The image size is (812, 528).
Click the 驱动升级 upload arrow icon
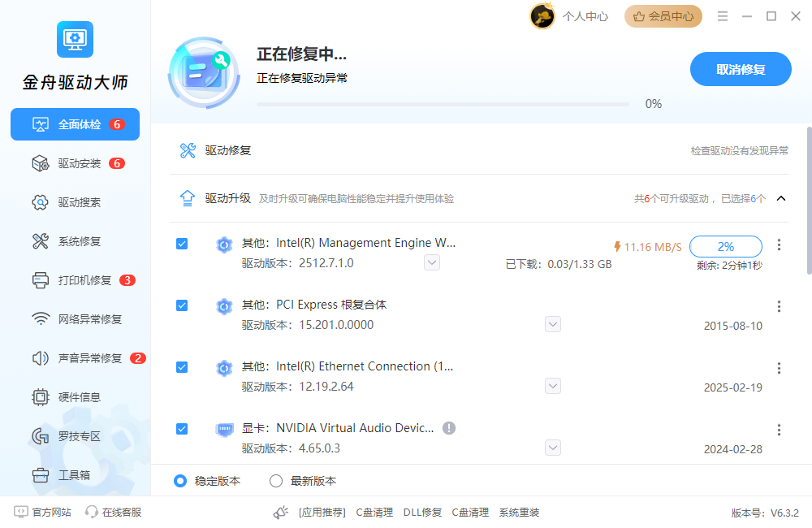pyautogui.click(x=188, y=198)
